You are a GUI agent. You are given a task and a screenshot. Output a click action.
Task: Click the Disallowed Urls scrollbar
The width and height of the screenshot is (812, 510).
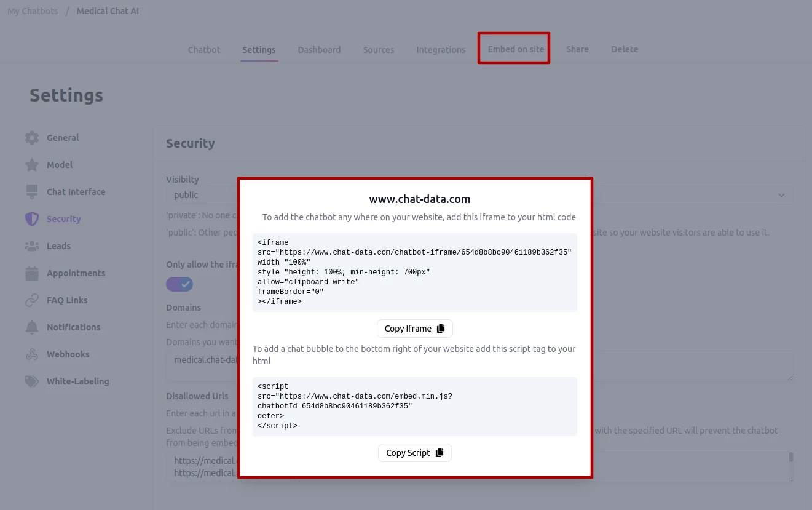point(791,457)
